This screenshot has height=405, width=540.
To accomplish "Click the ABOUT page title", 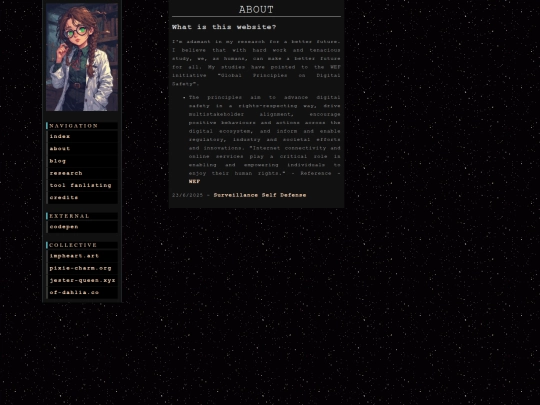I will pos(256,10).
